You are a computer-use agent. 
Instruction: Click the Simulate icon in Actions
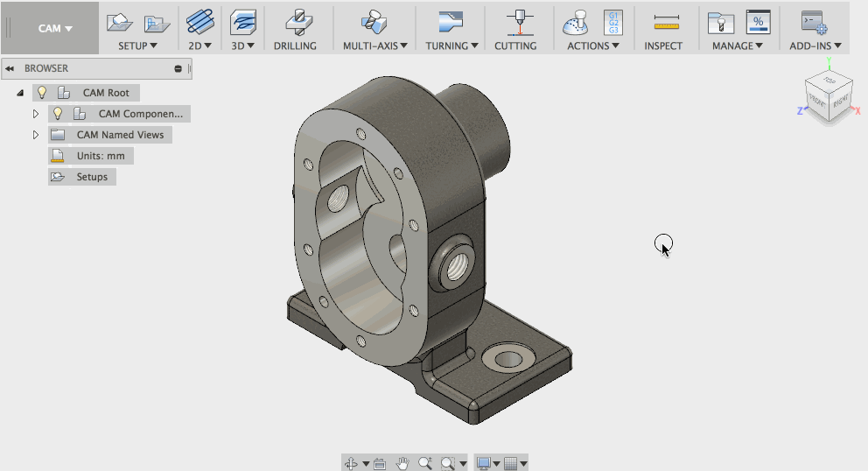click(x=576, y=24)
